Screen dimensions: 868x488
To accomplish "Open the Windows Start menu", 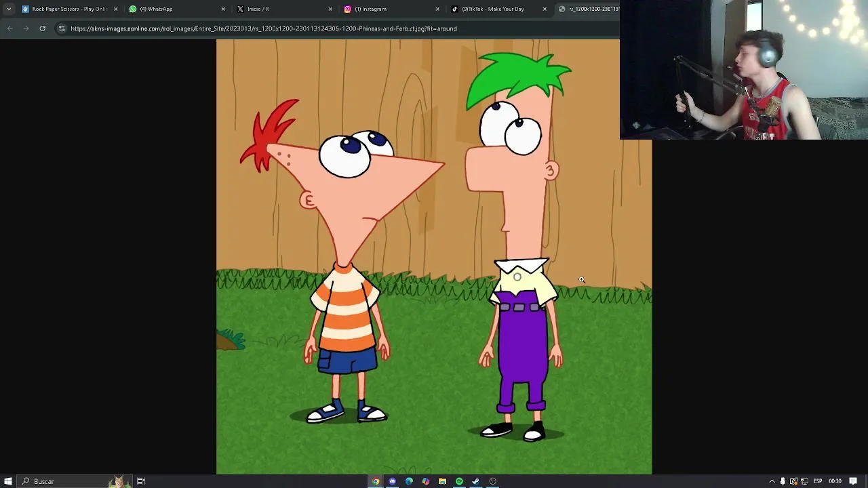I will click(x=8, y=481).
